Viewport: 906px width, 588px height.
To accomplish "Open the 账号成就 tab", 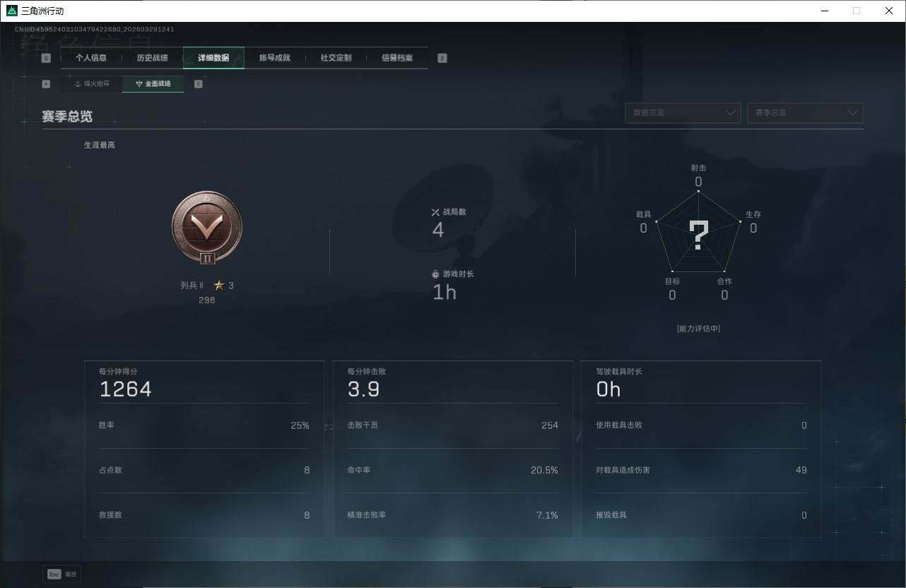I will point(275,58).
